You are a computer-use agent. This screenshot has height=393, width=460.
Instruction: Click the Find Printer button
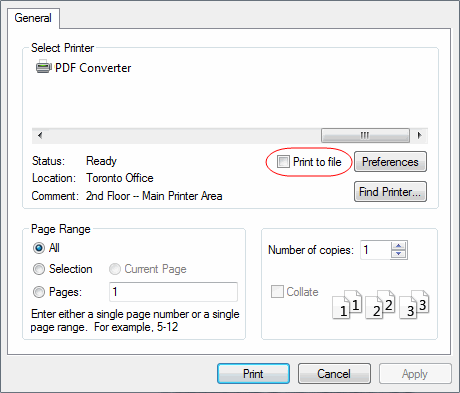click(390, 192)
